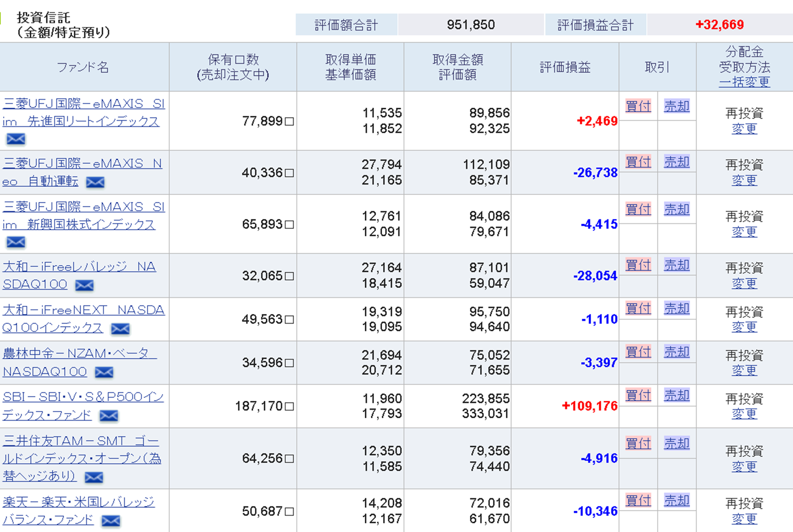Open 一括変更 link in distribution header

coord(744,82)
